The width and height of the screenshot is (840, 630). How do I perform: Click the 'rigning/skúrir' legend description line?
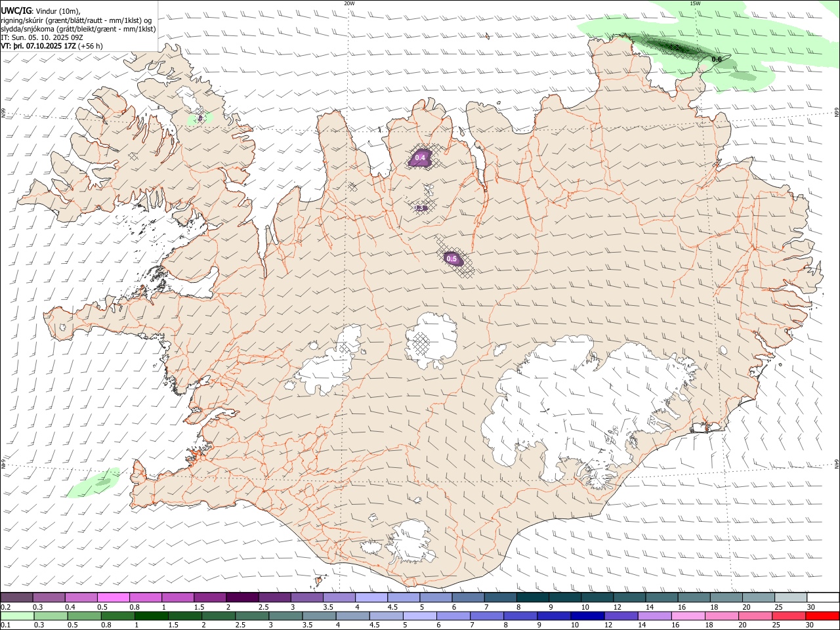tap(76, 20)
